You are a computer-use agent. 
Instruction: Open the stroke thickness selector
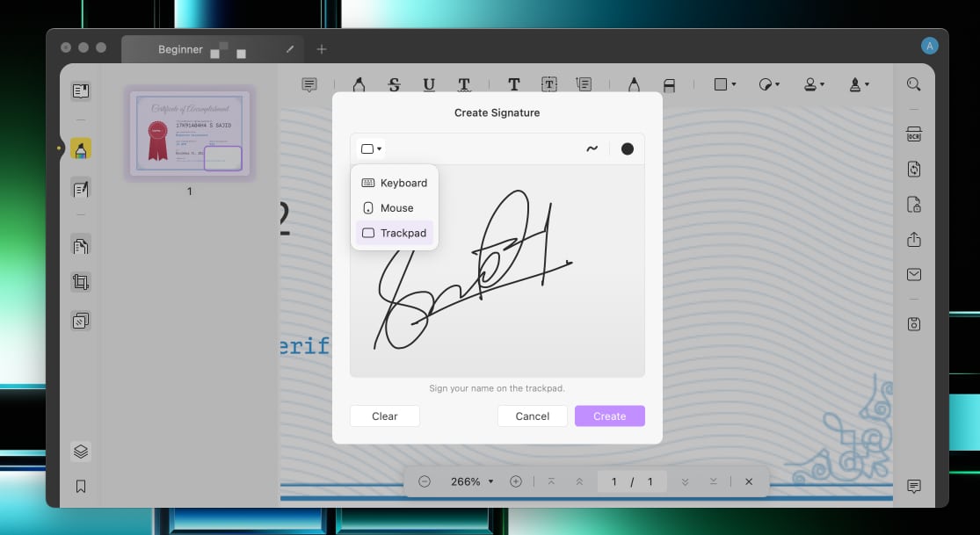click(592, 148)
